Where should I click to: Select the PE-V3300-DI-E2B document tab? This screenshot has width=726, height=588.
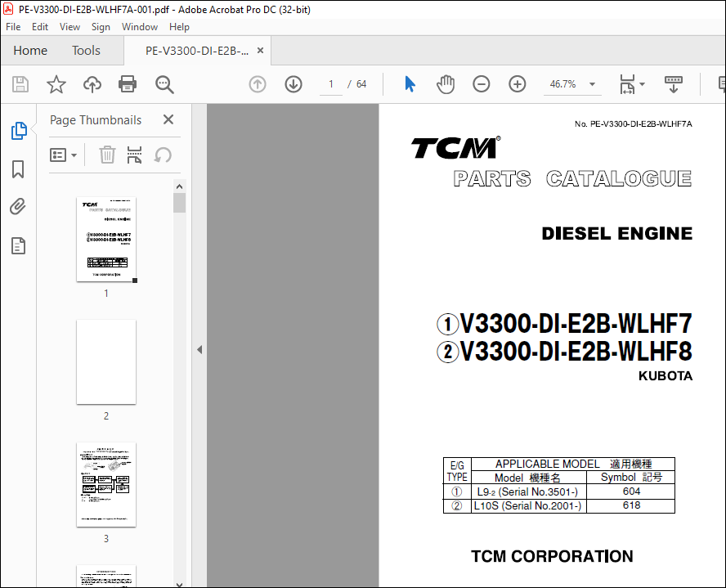[x=197, y=51]
